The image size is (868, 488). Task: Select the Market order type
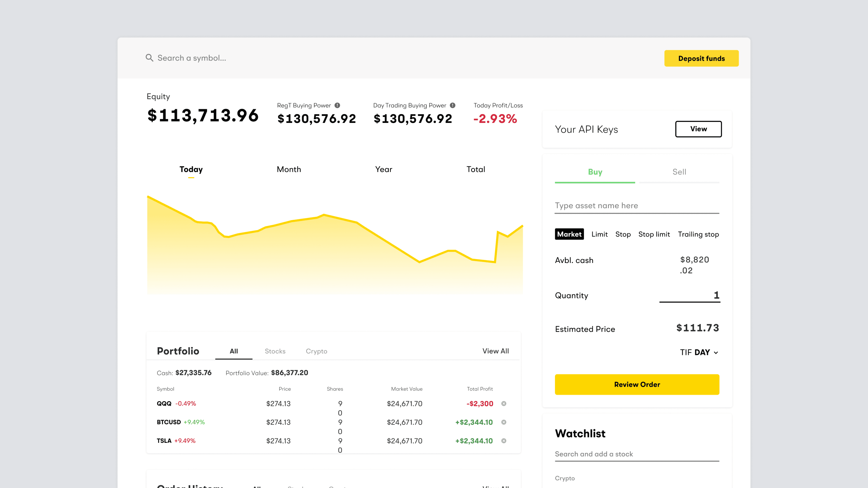(569, 234)
